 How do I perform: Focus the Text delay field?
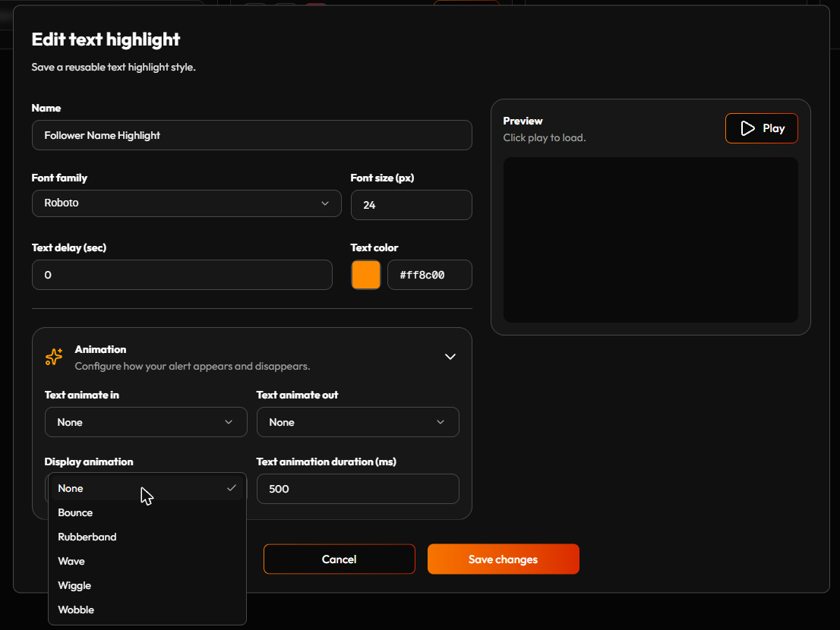coord(182,275)
